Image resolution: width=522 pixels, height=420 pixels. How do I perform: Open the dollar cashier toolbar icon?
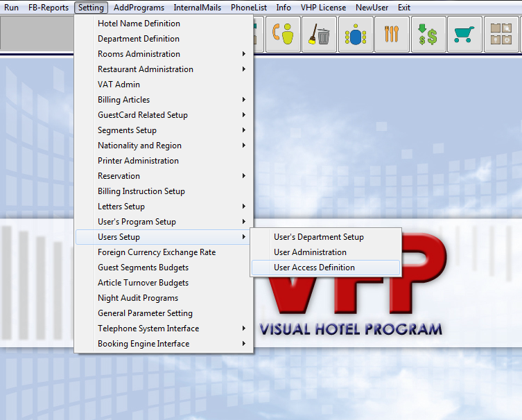[428, 34]
